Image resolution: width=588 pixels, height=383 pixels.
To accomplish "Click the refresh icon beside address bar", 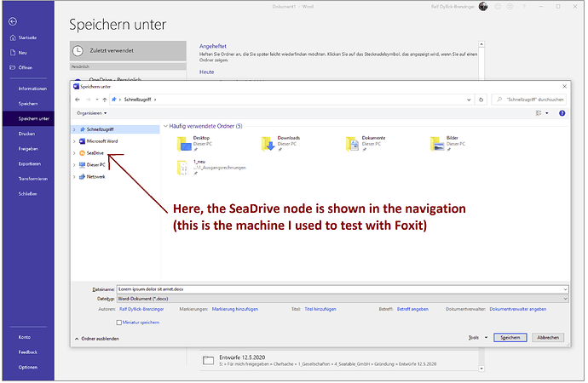I will point(484,100).
